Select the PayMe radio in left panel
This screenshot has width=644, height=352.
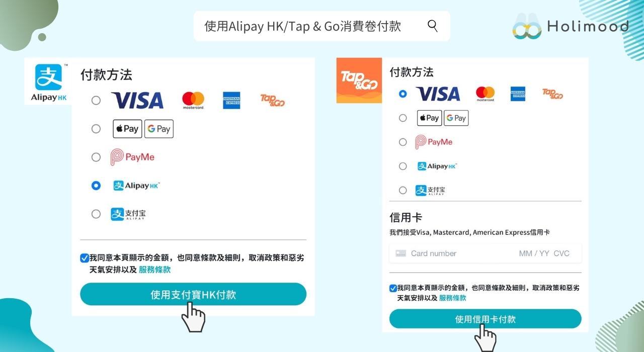click(x=96, y=157)
